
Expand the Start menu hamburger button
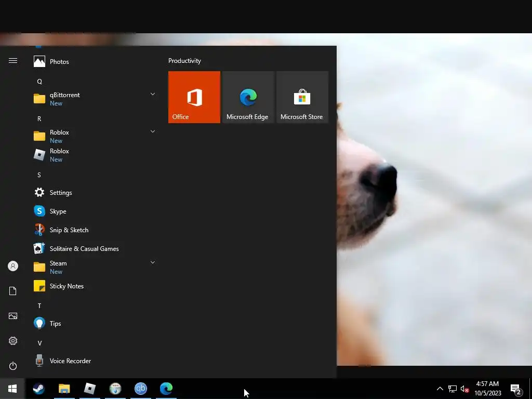(x=13, y=60)
